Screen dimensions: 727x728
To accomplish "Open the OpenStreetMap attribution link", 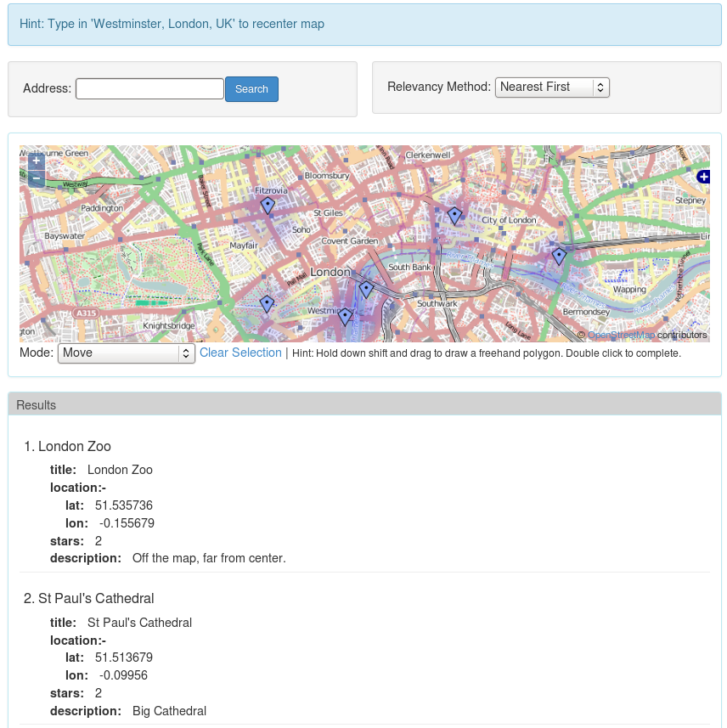I will [x=621, y=335].
